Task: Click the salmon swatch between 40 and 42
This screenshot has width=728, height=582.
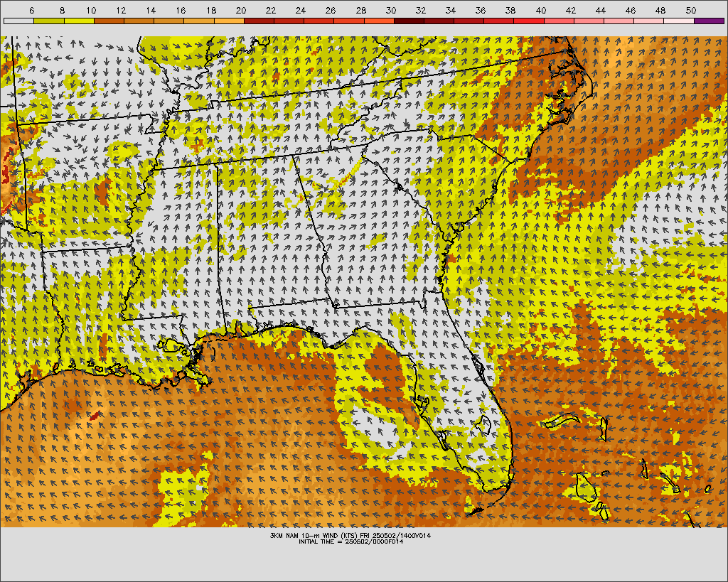Action: point(559,21)
